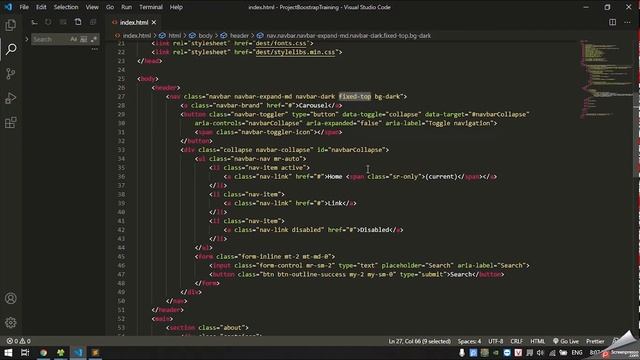Screen dimensions: 640x360
Task: Click Prettier in status bar
Action: coord(595,341)
